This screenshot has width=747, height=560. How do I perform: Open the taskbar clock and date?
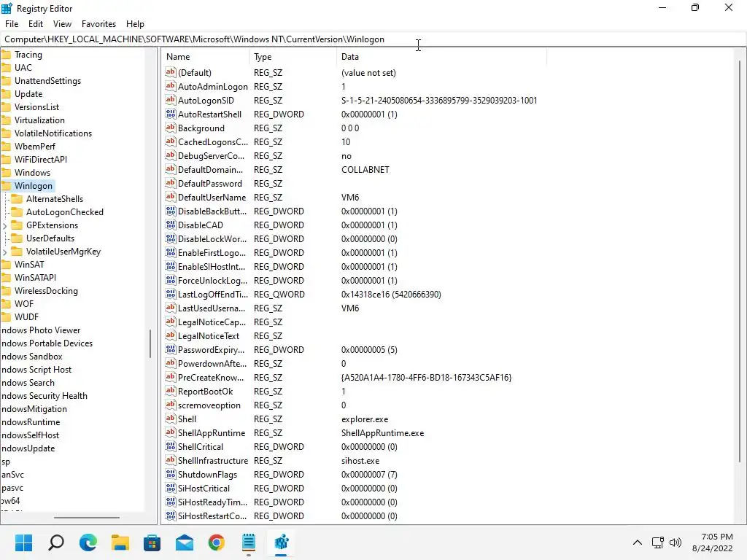click(x=713, y=542)
